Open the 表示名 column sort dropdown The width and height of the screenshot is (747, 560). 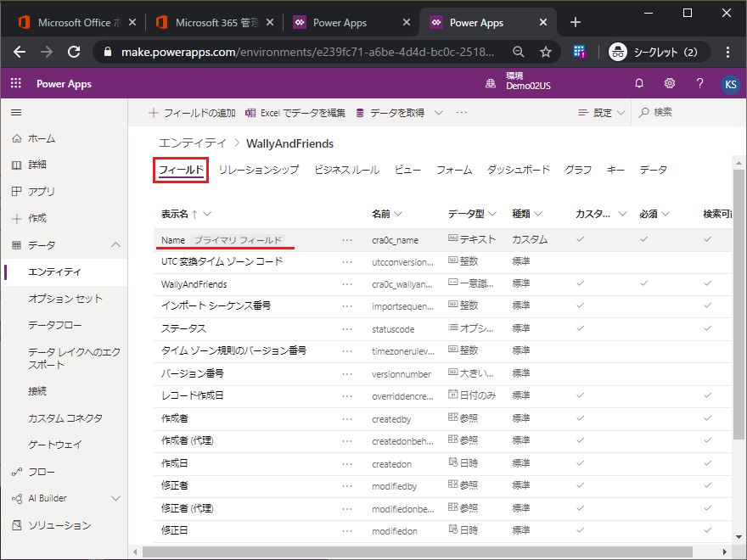[x=207, y=214]
